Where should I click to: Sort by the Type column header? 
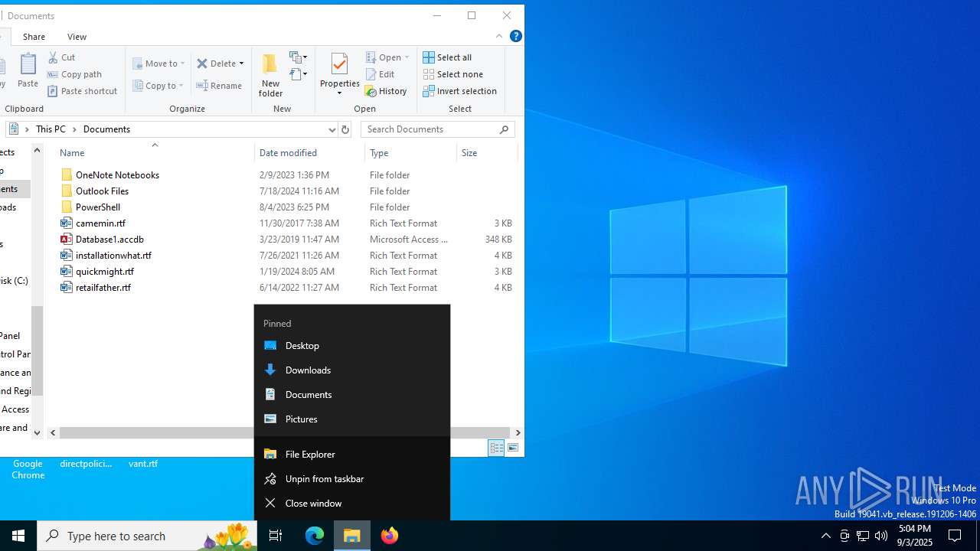point(411,152)
